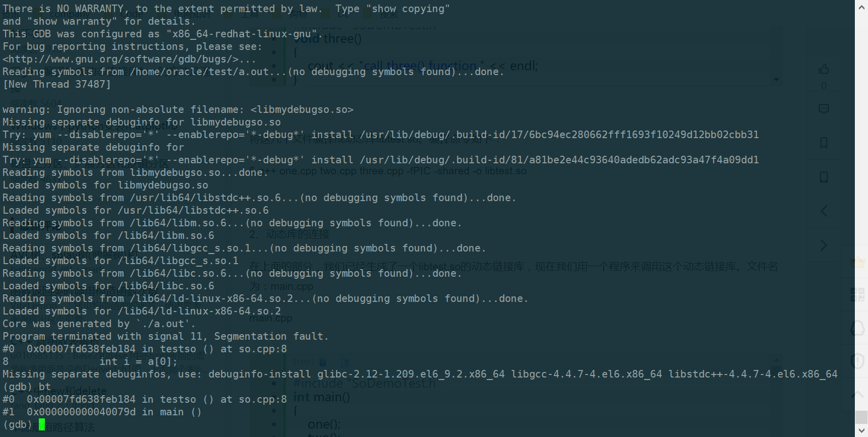Image resolution: width=868 pixels, height=437 pixels.
Task: Check the box next to "company"
Action: pos(37,14)
